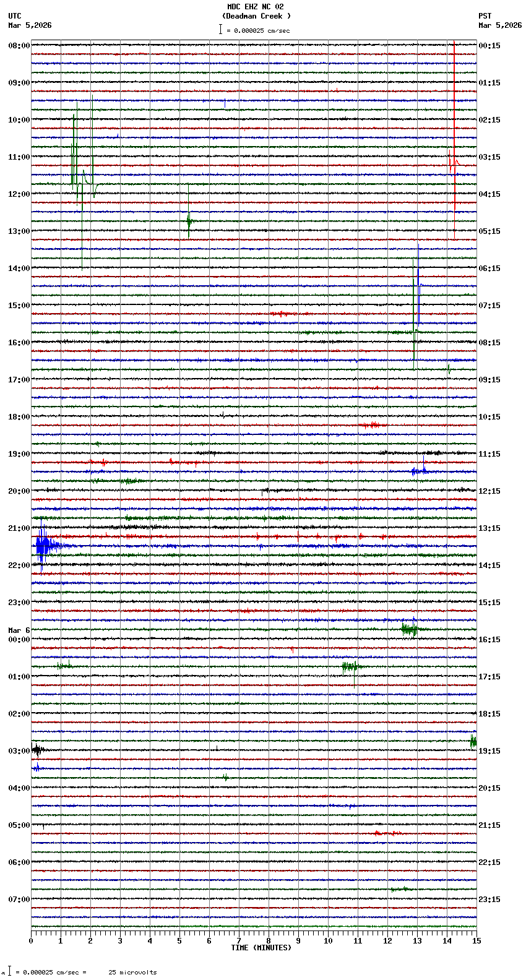Click the blue spike at minute 13 near 14:00
This screenshot has height=980, width=526.
(418, 285)
